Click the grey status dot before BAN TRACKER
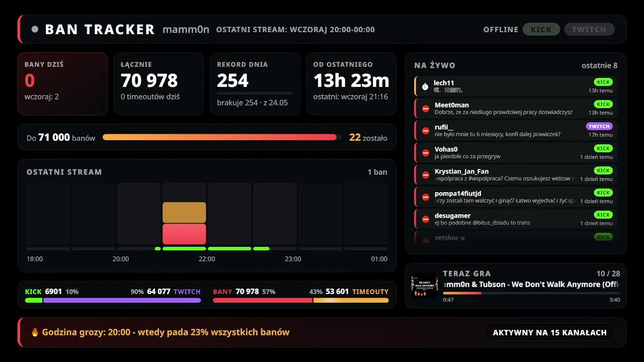This screenshot has height=362, width=644. 35,29
